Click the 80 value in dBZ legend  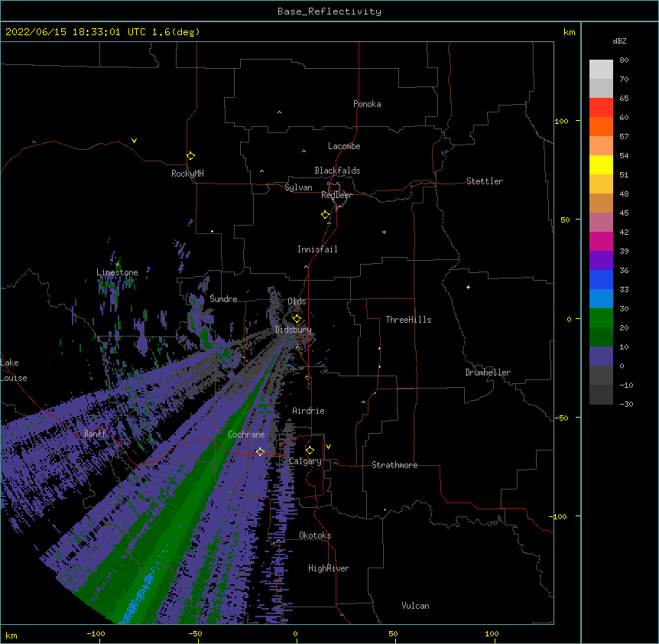(x=624, y=60)
